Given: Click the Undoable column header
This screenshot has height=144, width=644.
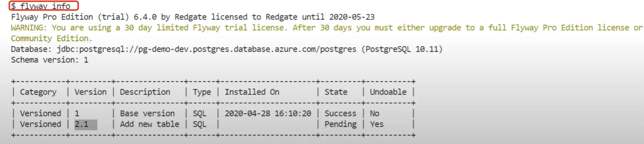Looking at the screenshot, I should [x=388, y=92].
